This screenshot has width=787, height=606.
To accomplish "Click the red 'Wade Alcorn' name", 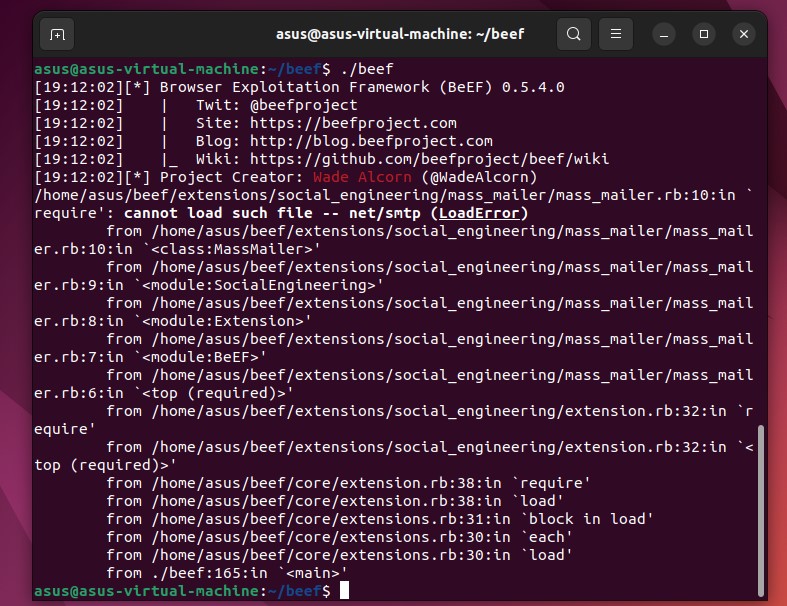I will point(362,177).
